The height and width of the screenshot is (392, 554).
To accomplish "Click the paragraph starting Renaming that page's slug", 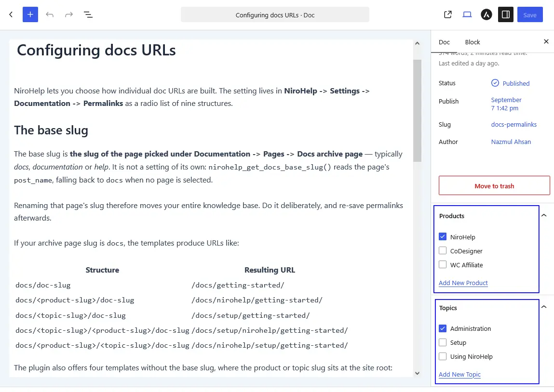I will click(x=208, y=211).
